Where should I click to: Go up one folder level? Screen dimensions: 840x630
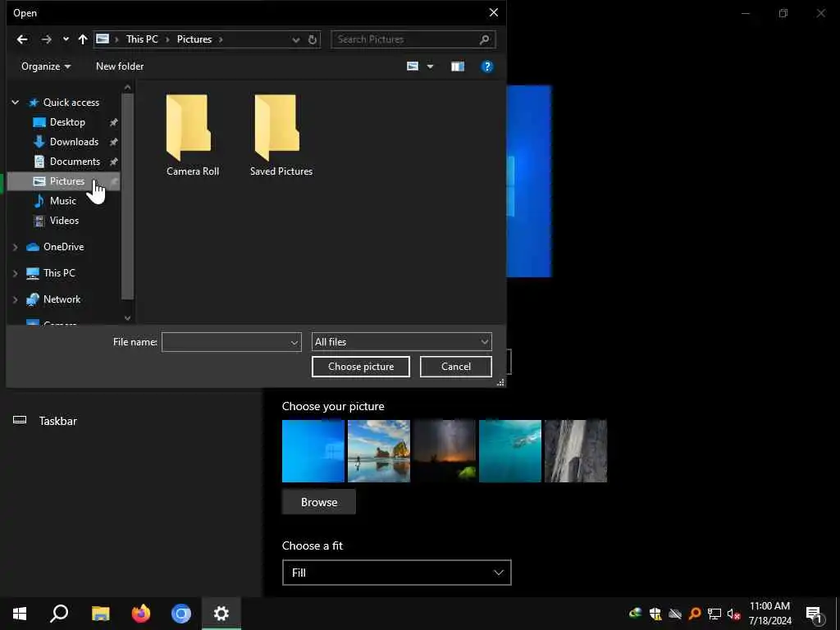83,39
